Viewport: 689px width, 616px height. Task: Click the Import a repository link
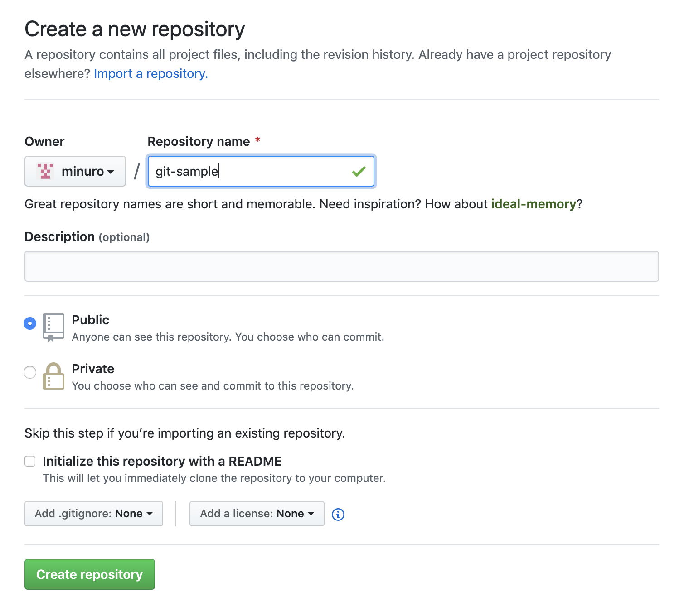coord(150,73)
